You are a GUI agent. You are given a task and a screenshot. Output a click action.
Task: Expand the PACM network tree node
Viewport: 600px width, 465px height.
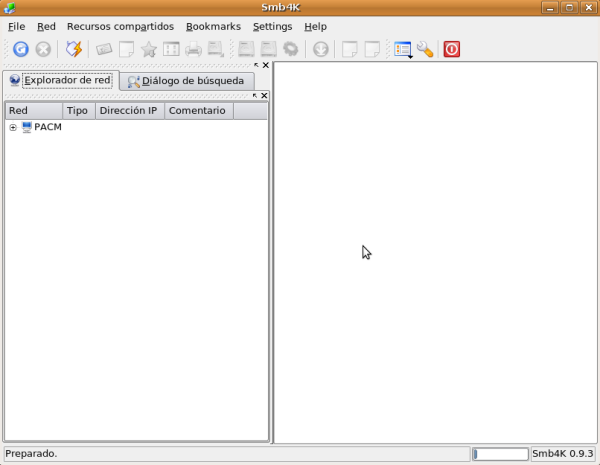13,127
